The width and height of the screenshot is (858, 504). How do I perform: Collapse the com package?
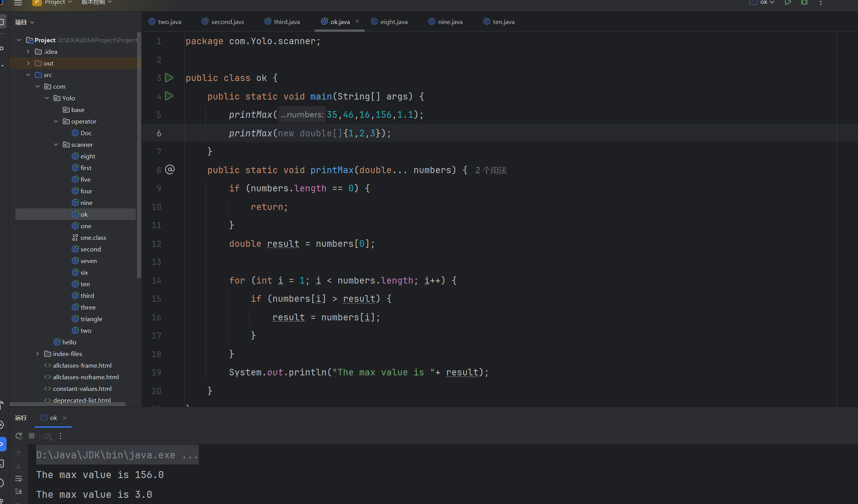37,86
